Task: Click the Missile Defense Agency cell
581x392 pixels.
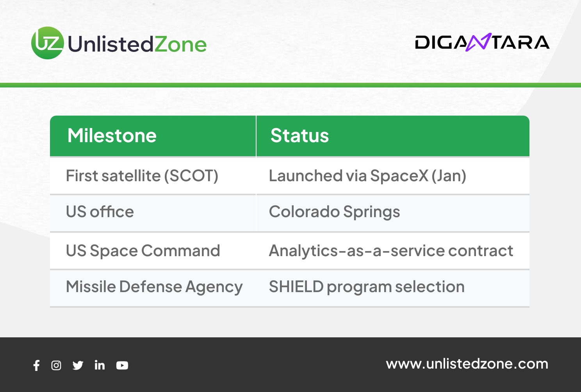Action: pos(154,287)
